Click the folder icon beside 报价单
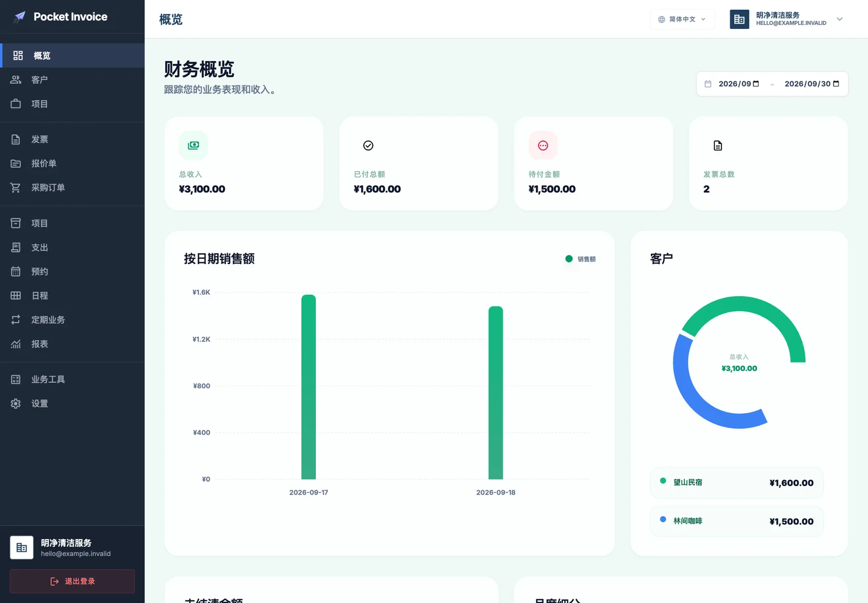This screenshot has height=603, width=868. coord(16,163)
